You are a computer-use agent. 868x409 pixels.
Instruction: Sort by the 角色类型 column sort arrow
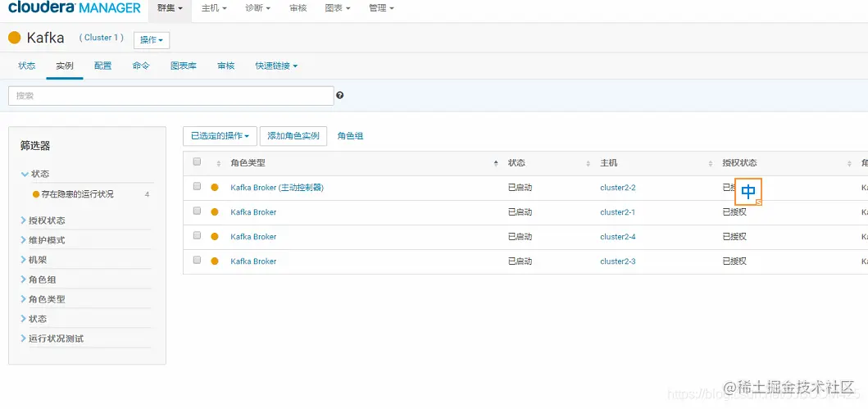tap(495, 163)
